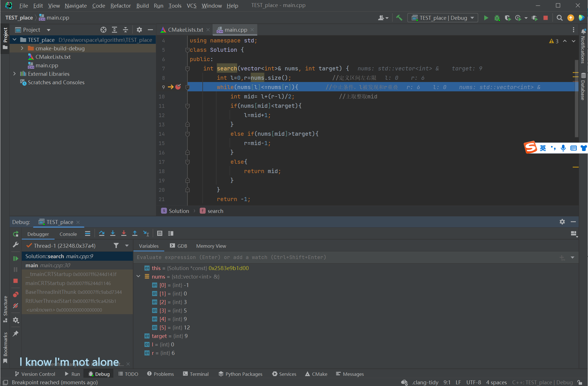Hide the Project tool window
Screen dimensions: 588x386
(x=150, y=30)
